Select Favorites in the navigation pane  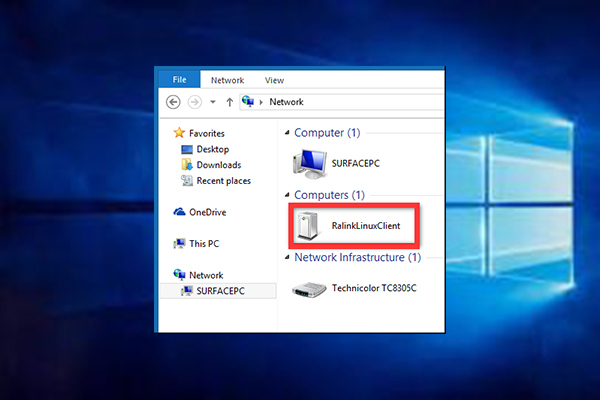(x=207, y=133)
